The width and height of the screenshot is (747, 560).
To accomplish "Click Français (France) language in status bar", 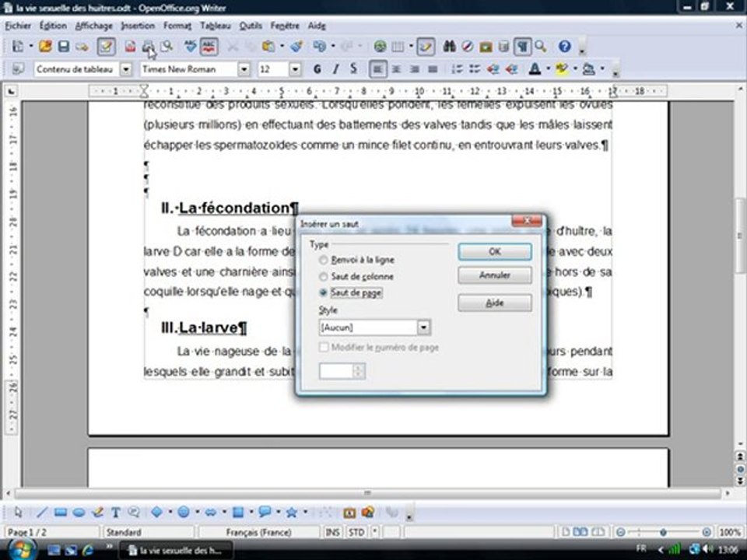I will [258, 532].
